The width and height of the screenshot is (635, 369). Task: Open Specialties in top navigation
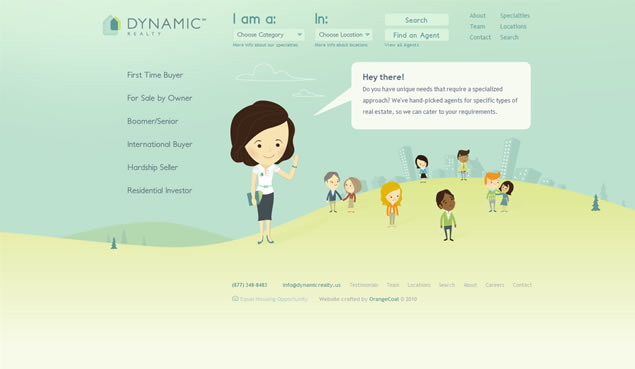[515, 15]
